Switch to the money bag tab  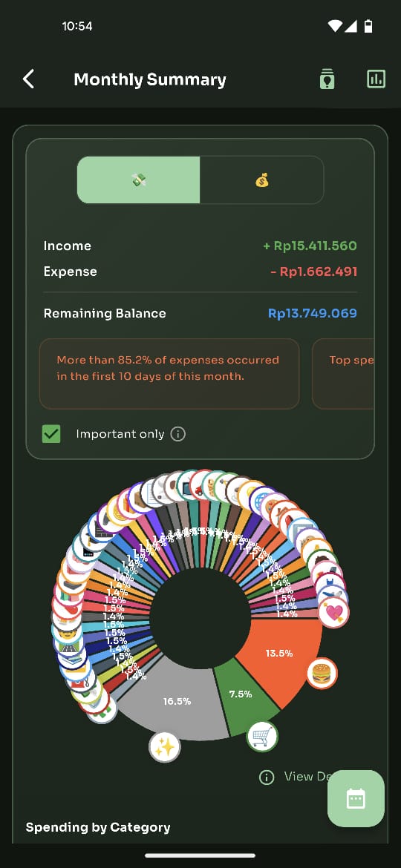click(x=261, y=180)
